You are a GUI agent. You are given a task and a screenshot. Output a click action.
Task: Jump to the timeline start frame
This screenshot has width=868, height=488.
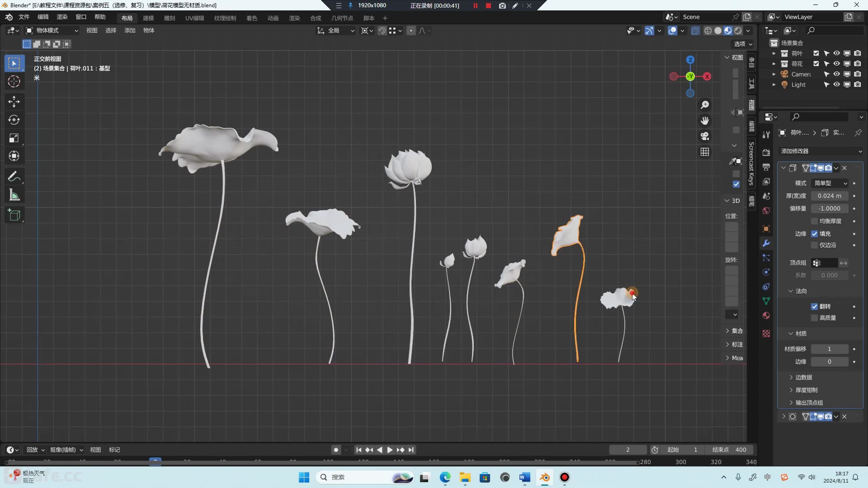pos(358,450)
